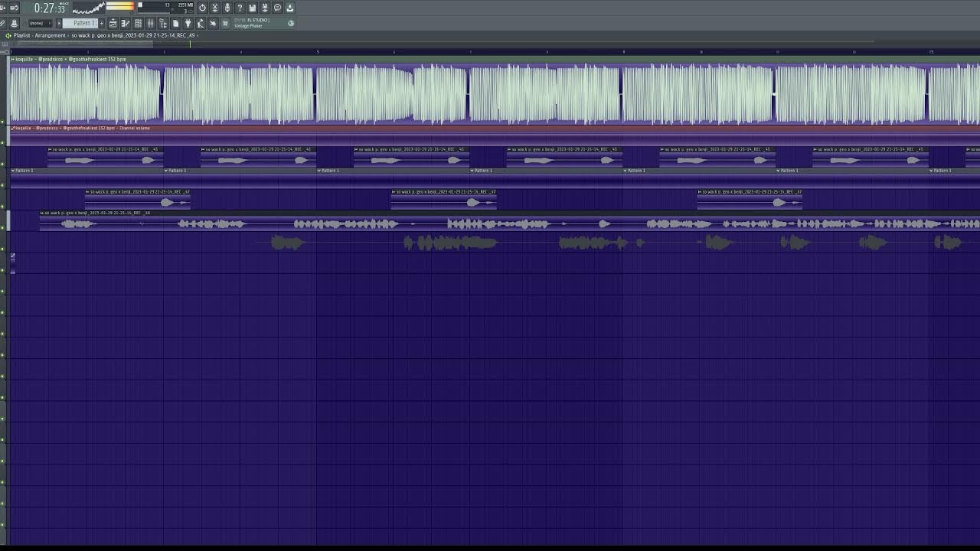Viewport: 980px width, 551px height.
Task: Click the round knob beside Vintage Phaser hint
Action: [x=291, y=23]
